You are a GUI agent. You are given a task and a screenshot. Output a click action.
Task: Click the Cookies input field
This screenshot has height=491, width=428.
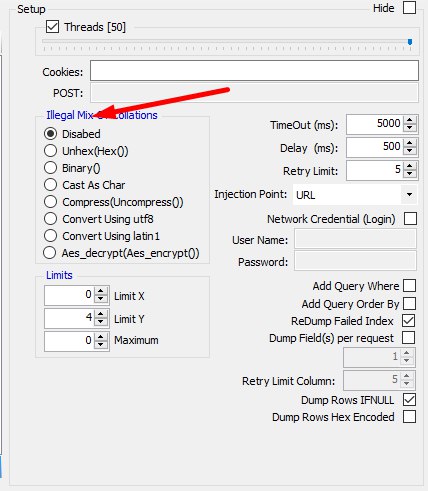pos(254,71)
